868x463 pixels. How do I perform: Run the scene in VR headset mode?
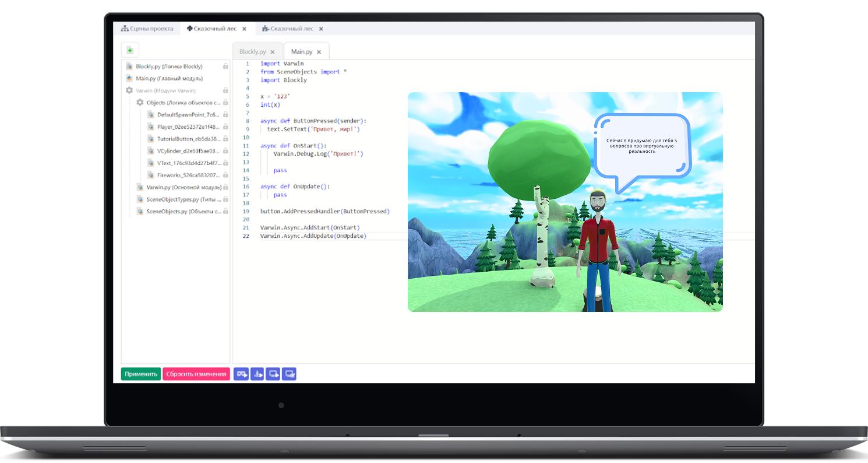[241, 374]
